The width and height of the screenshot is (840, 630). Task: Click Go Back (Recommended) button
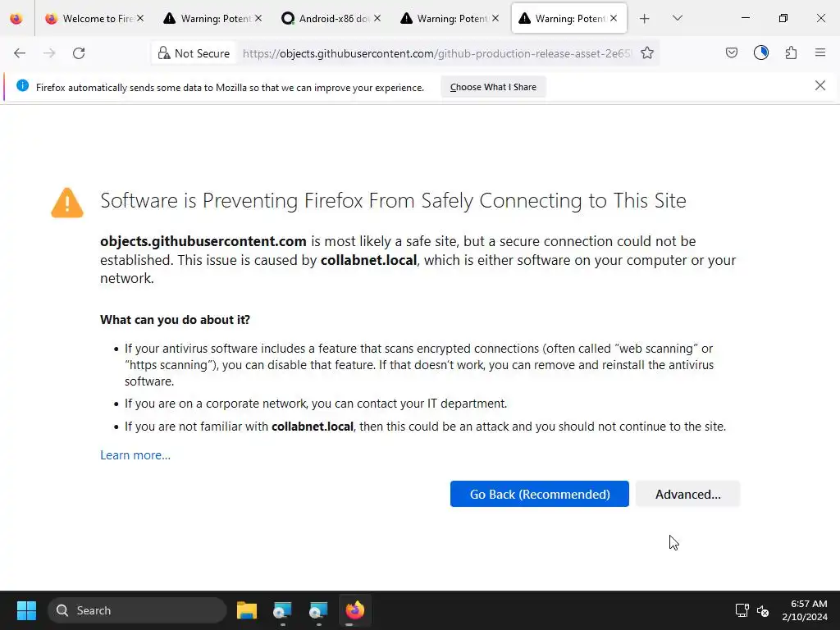pyautogui.click(x=539, y=494)
